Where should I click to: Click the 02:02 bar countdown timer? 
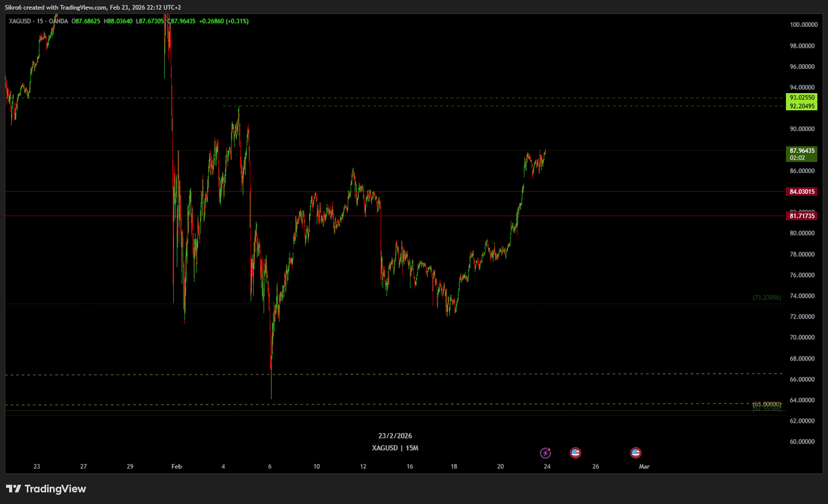click(797, 158)
